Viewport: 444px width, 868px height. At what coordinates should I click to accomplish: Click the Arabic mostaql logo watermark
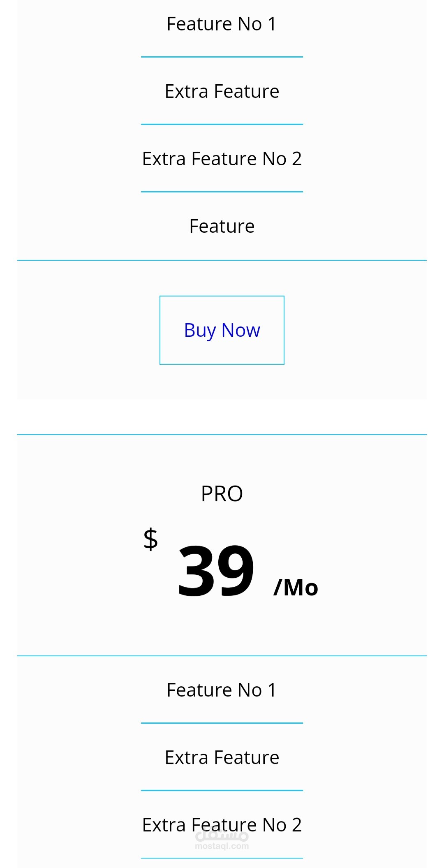222,836
